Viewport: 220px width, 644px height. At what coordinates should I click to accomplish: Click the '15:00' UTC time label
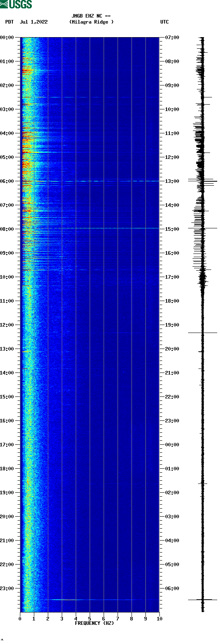click(x=172, y=229)
